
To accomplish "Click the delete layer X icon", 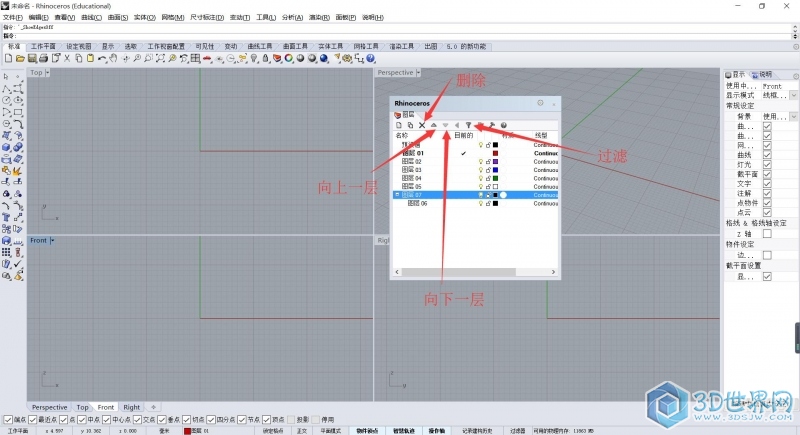I will point(422,125).
